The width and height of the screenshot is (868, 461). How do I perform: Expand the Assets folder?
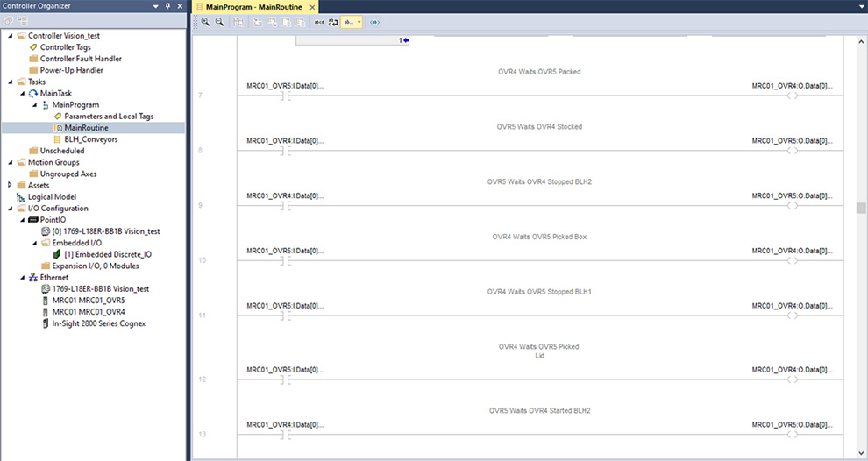pos(10,185)
